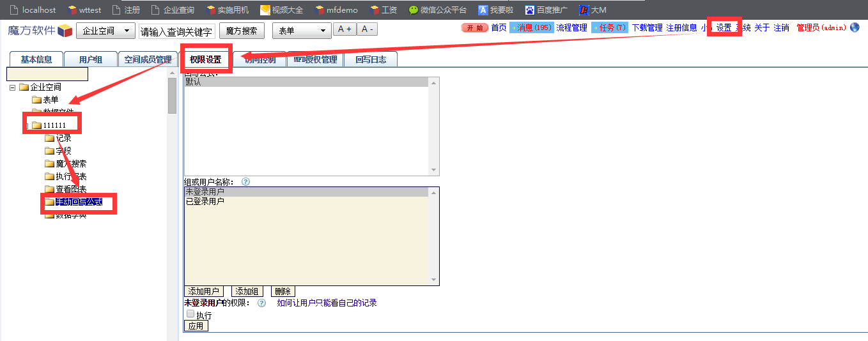Click the 魔方搜索 search button
Image resolution: width=868 pixels, height=341 pixels.
pos(242,31)
